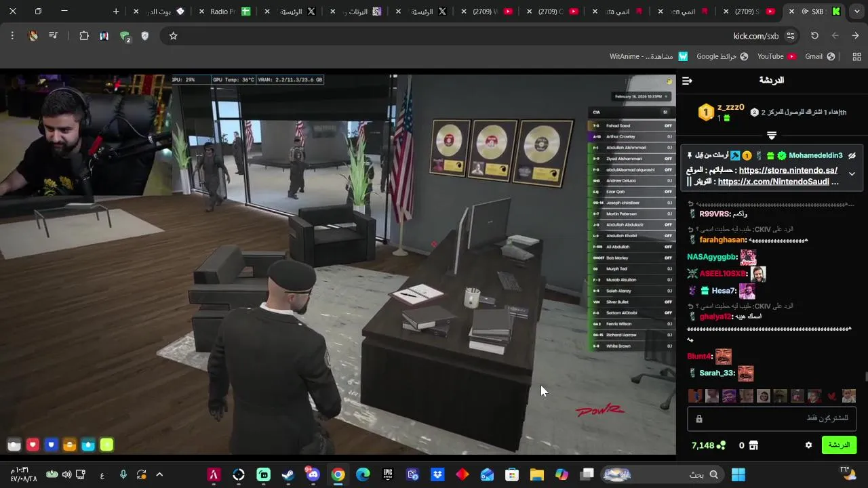Click Mohamedeldin3 in pinned message
The image size is (868, 488).
click(x=816, y=155)
